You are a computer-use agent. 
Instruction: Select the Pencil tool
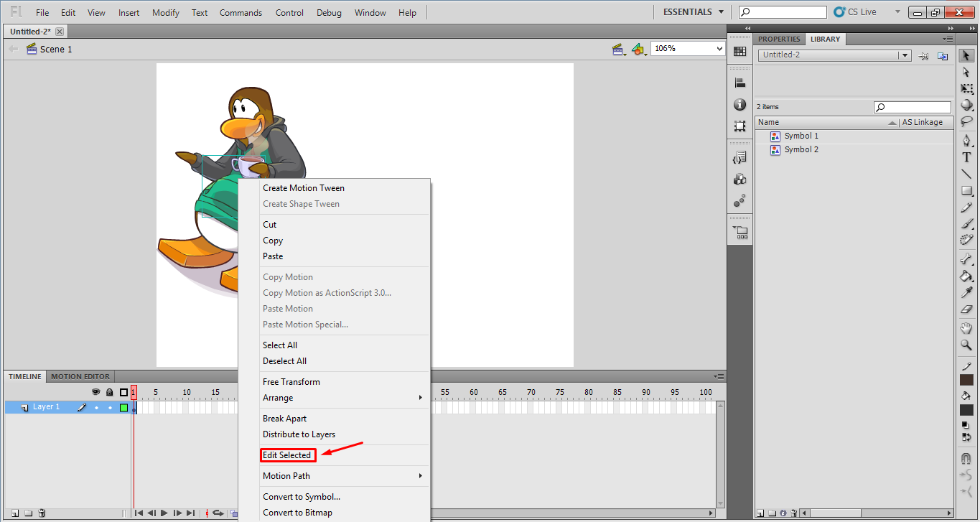coord(966,207)
